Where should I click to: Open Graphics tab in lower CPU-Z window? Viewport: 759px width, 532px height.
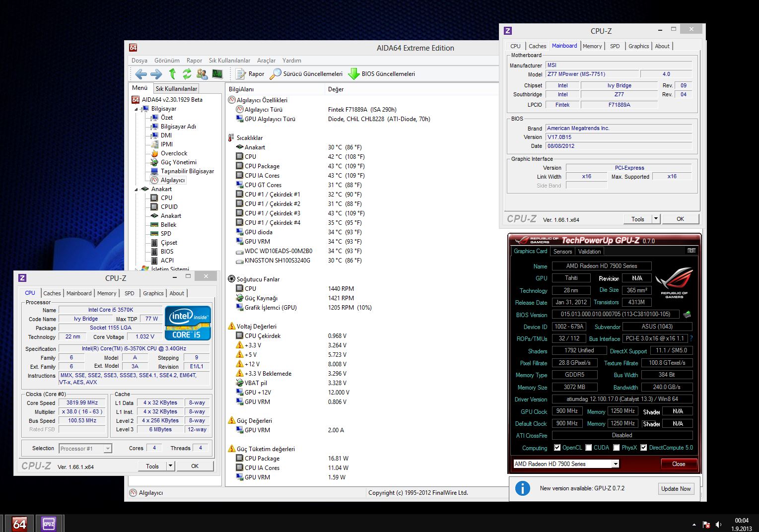point(153,293)
